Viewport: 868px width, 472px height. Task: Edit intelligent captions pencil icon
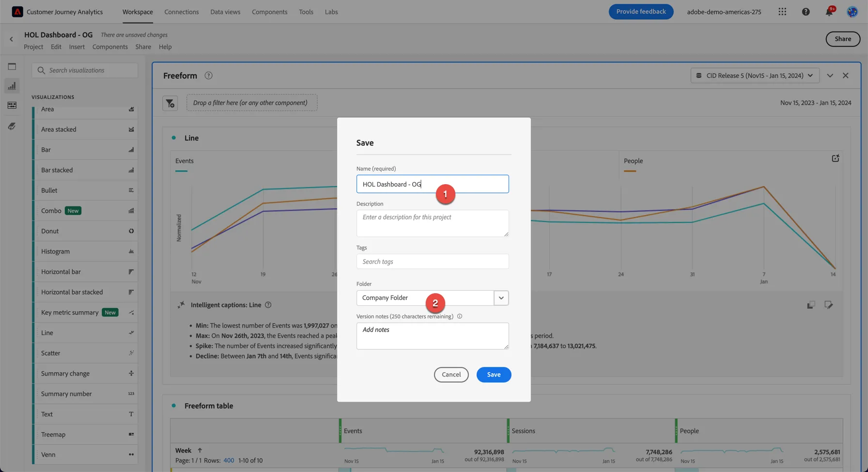[829, 305]
